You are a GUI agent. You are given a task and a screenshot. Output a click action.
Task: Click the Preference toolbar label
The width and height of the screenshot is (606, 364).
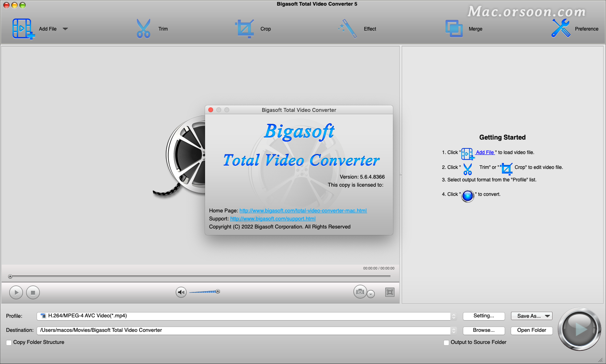pyautogui.click(x=587, y=29)
